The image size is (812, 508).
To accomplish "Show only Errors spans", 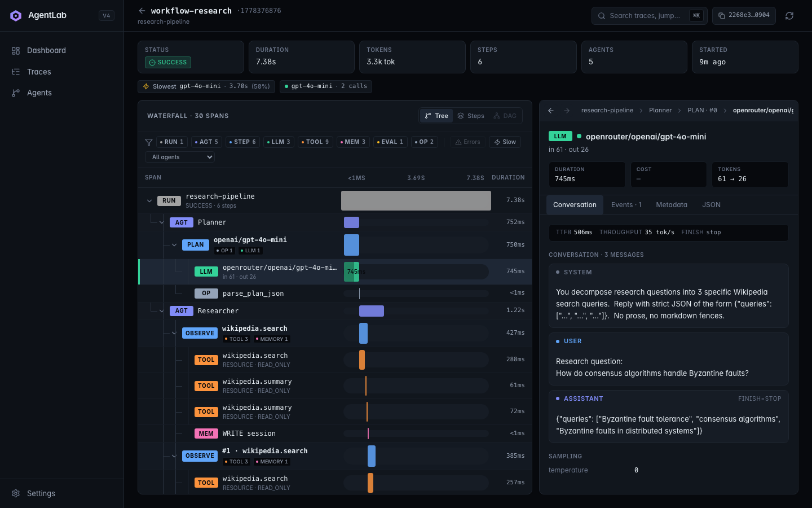I will click(468, 142).
